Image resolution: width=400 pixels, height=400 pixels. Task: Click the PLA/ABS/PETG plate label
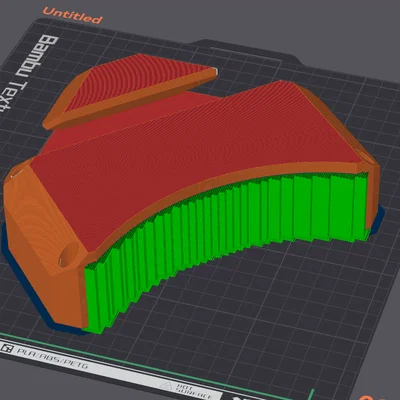(52, 358)
